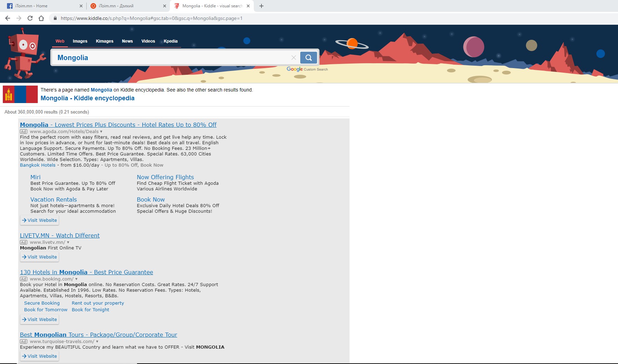Expand dropdown next to www.agoda.com/Hotels/Deals
The width and height of the screenshot is (618, 364).
pos(101,132)
